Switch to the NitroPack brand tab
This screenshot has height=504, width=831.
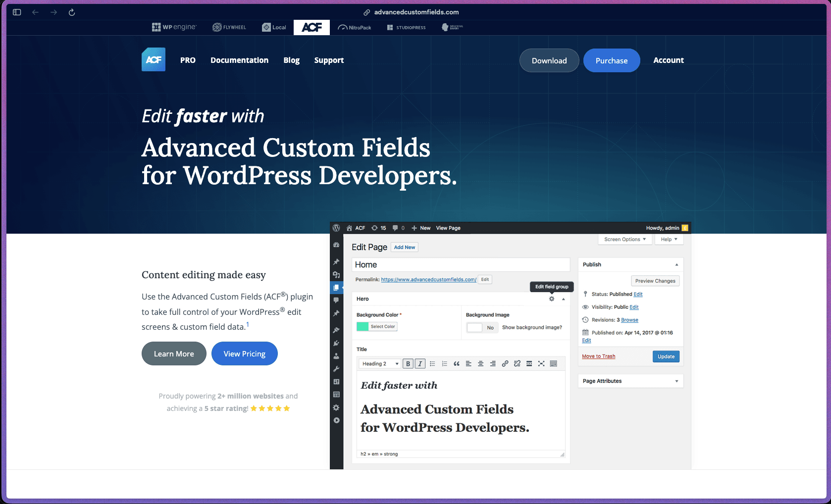click(x=355, y=27)
